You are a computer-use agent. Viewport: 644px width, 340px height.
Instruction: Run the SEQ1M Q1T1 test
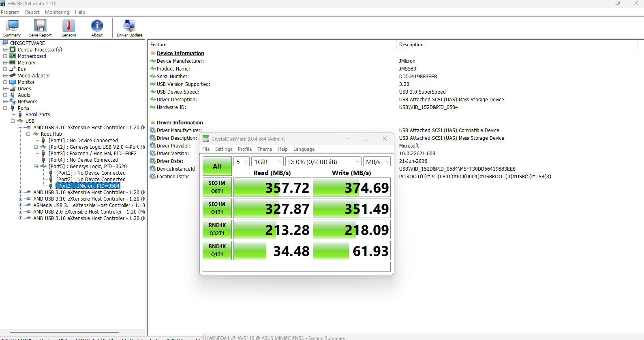click(x=217, y=208)
